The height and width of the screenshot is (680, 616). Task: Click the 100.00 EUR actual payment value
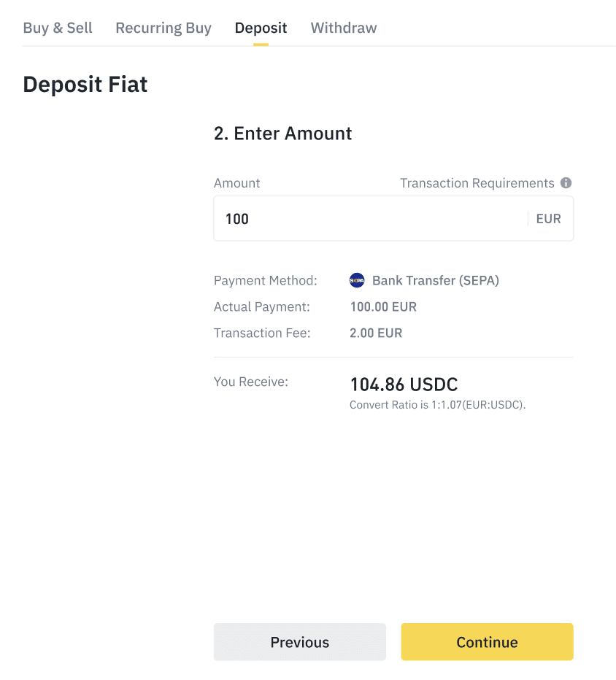[383, 306]
